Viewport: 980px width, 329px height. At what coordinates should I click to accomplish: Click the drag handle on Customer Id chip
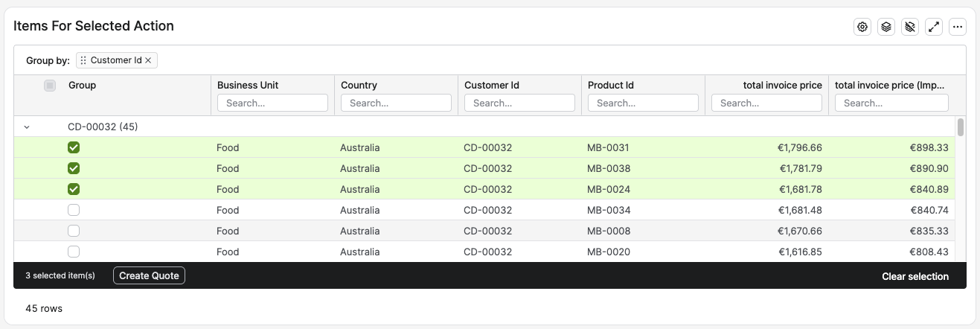[83, 60]
